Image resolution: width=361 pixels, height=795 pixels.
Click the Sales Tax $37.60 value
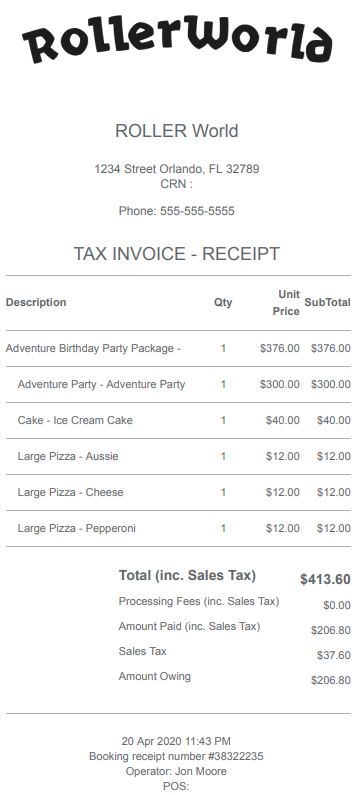tap(334, 655)
